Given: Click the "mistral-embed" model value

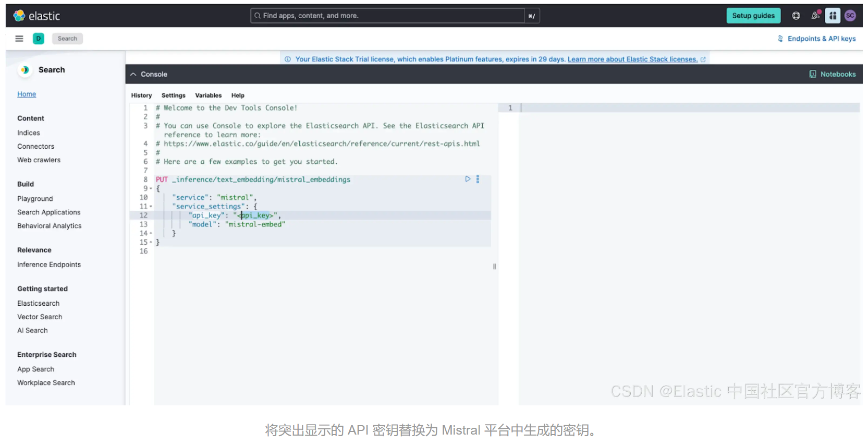Looking at the screenshot, I should [x=255, y=224].
